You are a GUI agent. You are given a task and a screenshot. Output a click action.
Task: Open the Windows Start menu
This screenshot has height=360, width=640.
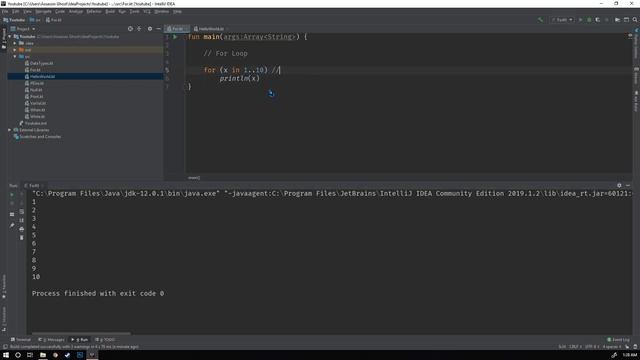(6, 355)
